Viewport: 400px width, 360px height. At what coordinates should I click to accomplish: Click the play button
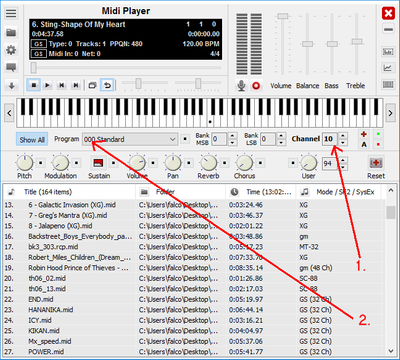48,85
